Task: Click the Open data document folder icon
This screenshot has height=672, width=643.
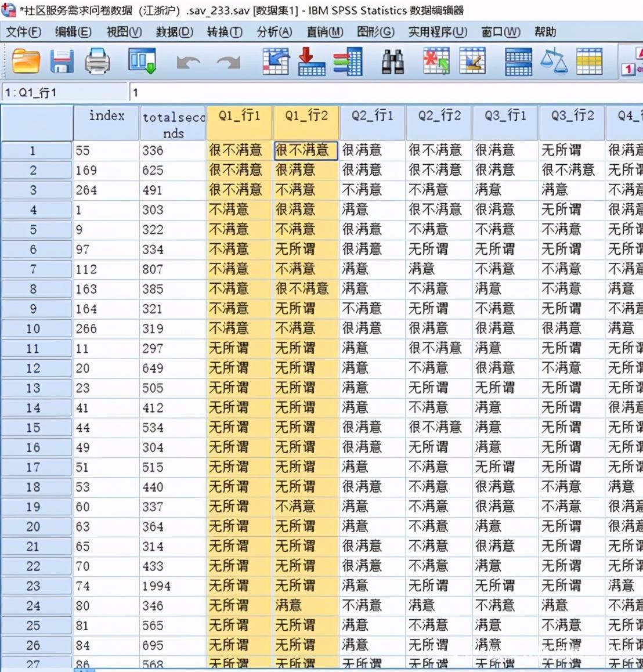Action: 26,62
